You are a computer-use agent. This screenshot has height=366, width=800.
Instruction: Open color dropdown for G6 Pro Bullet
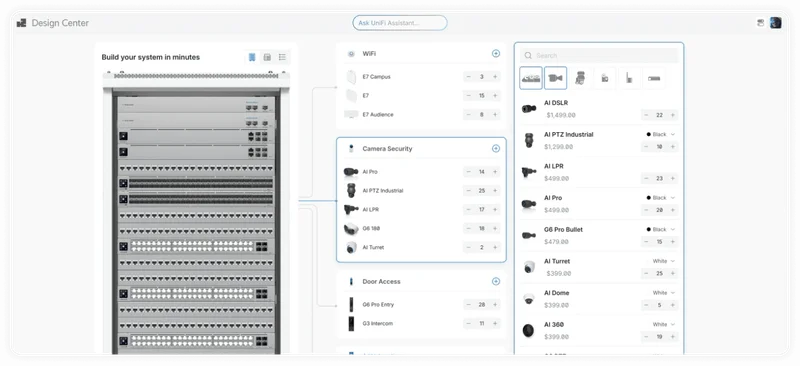coord(661,229)
